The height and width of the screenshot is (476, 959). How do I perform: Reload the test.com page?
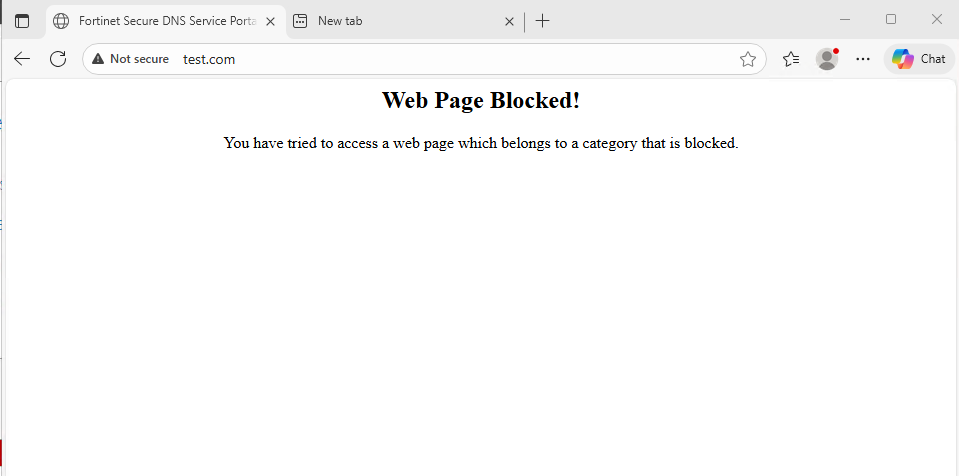(x=58, y=59)
